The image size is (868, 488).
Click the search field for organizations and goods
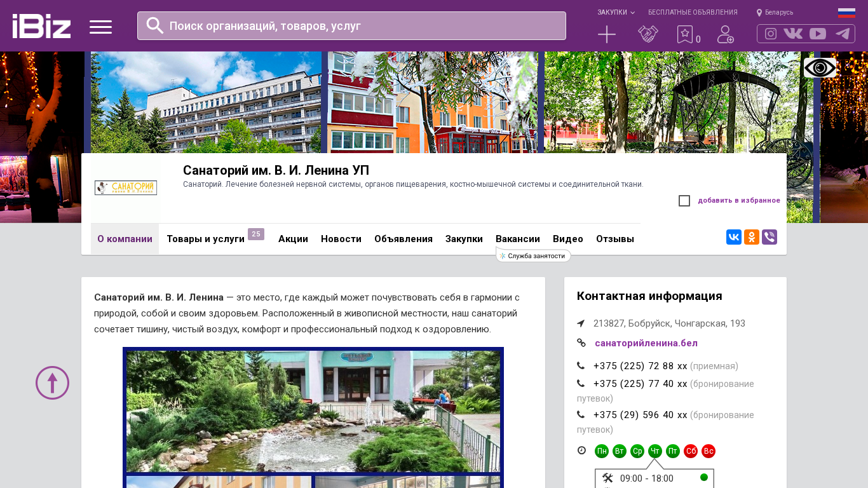[x=351, y=25]
